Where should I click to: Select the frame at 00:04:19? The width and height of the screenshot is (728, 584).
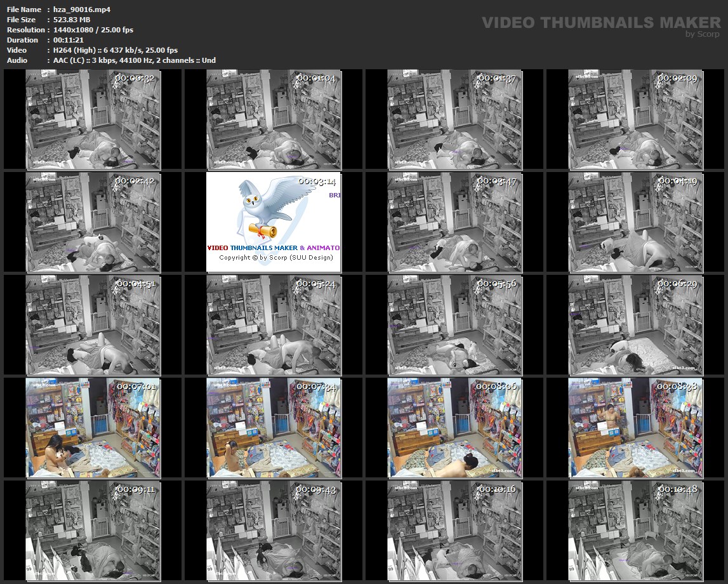point(636,222)
